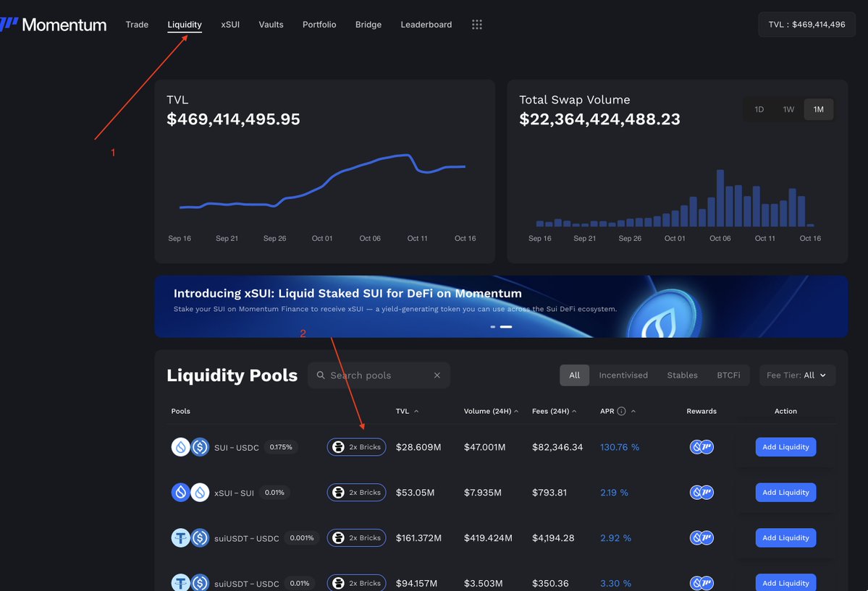This screenshot has height=591, width=868.
Task: Click rewards icons in suiUSDT–USDC 0.01% row
Action: point(701,583)
